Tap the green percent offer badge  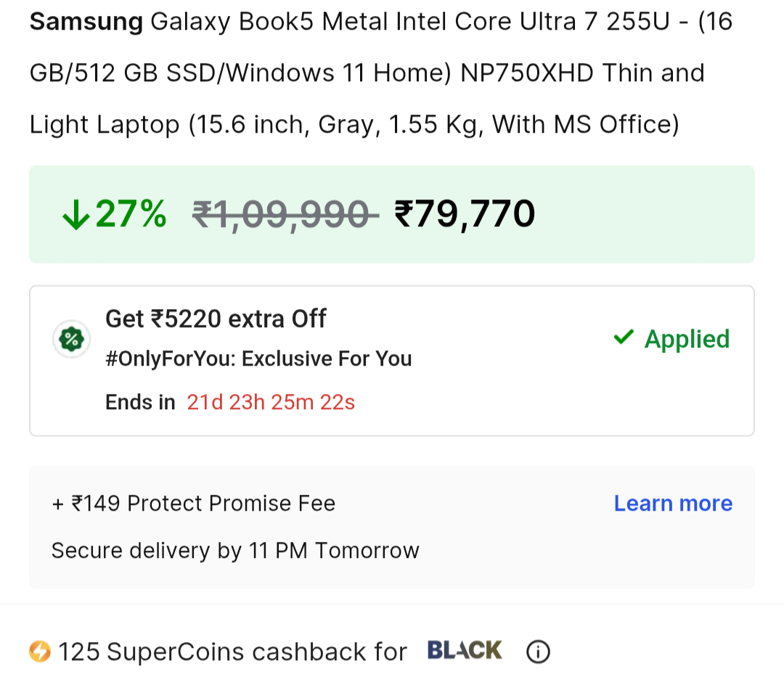(x=72, y=339)
